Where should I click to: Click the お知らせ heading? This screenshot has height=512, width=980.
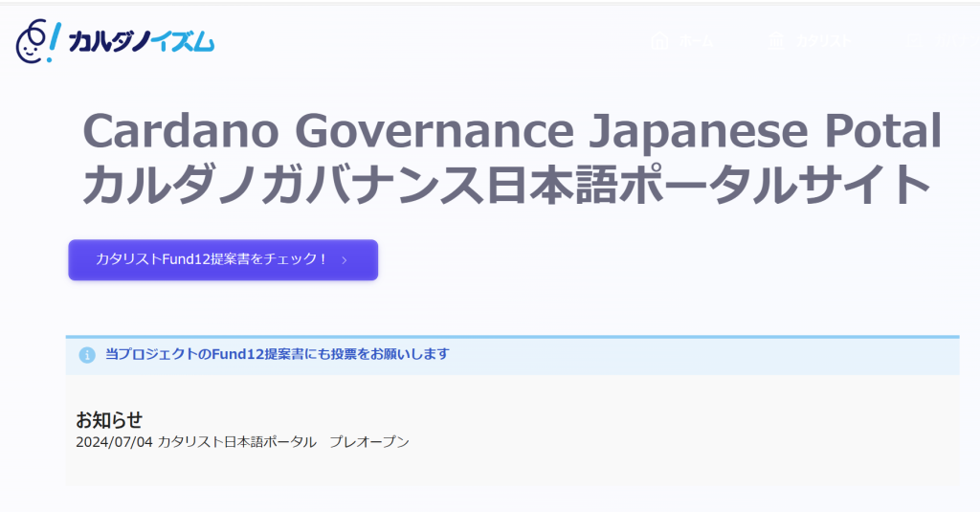(x=109, y=420)
